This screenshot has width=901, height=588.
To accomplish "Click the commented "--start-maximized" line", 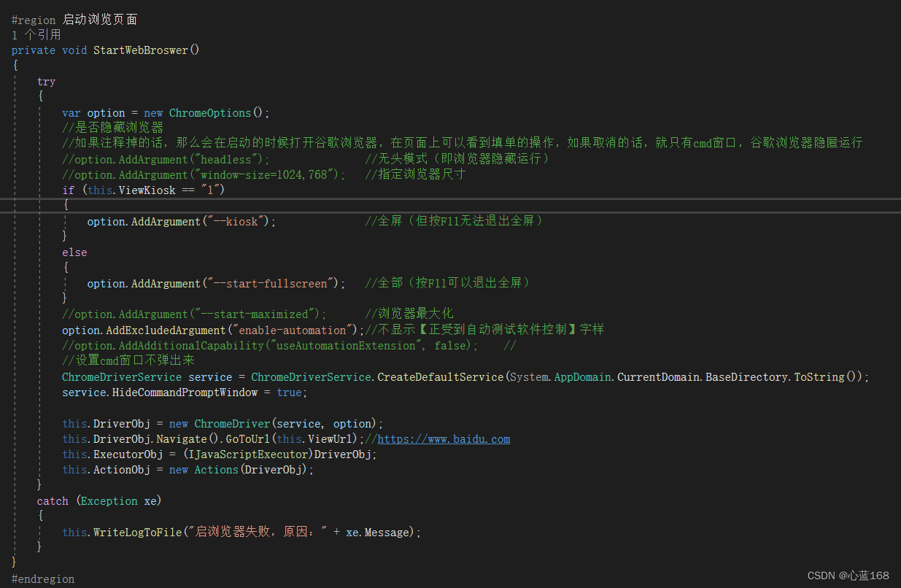I will pos(195,314).
